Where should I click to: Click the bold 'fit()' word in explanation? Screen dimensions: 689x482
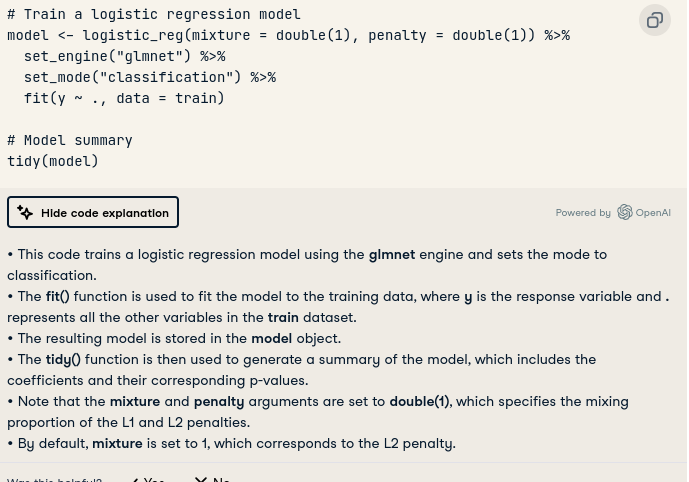(58, 297)
